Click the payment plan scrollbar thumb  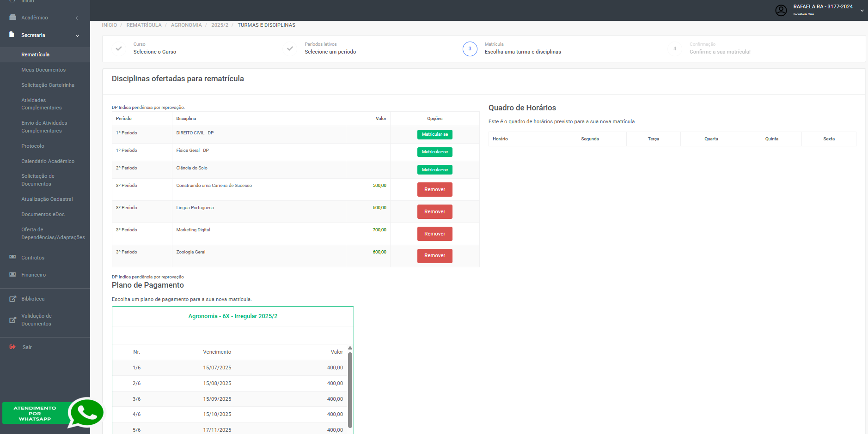point(350,390)
